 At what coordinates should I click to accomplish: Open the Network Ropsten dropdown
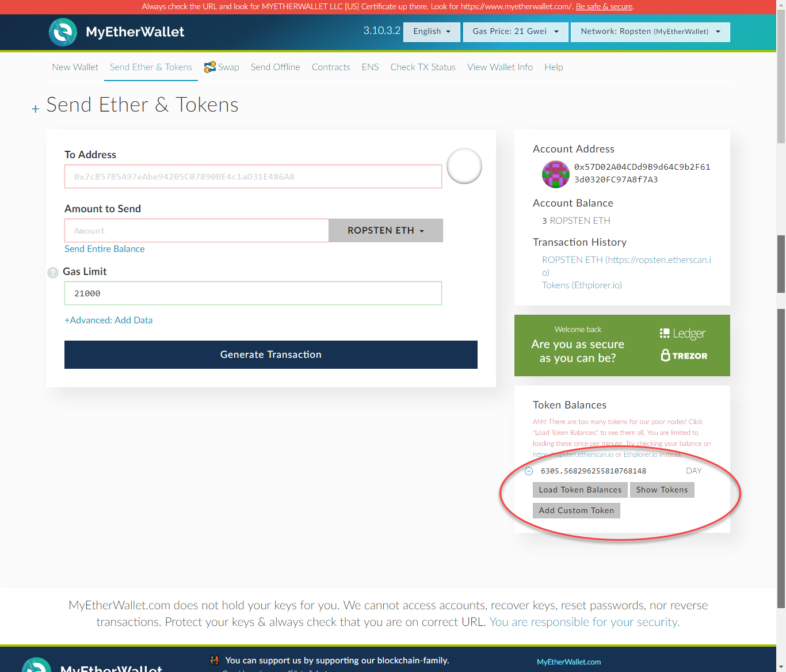click(x=651, y=32)
